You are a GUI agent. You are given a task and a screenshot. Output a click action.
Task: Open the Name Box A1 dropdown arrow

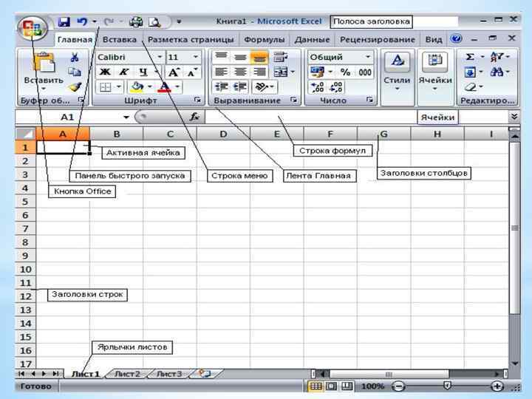[126, 117]
